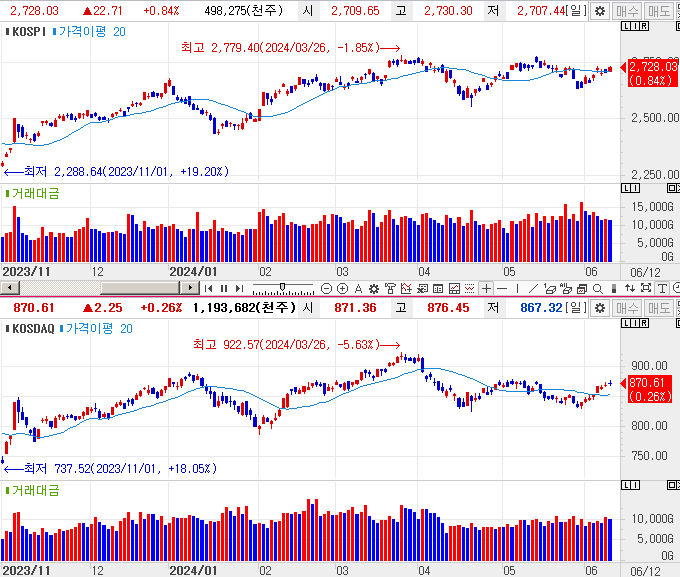Click the horizontal scrollbar thumb
This screenshot has height=577, width=680.
coord(140,288)
